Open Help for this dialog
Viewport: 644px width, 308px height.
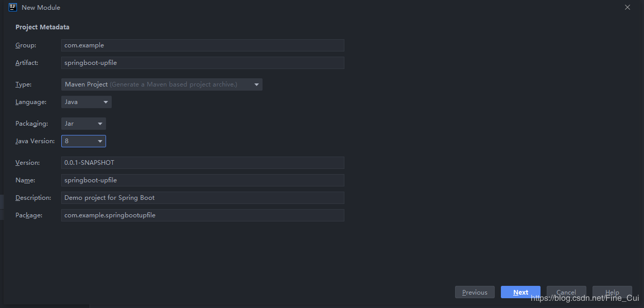click(612, 292)
